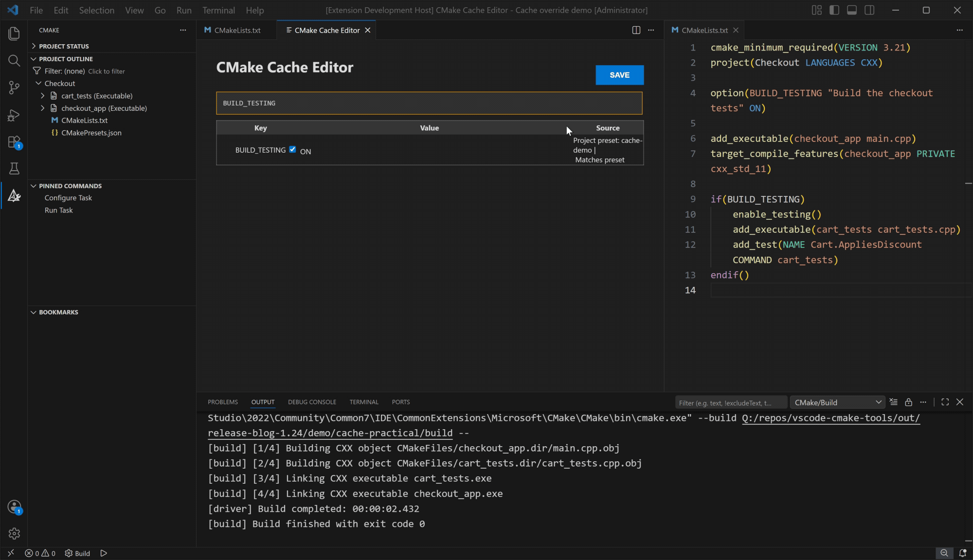
Task: Open the Manage gear settings icon
Action: pyautogui.click(x=14, y=533)
